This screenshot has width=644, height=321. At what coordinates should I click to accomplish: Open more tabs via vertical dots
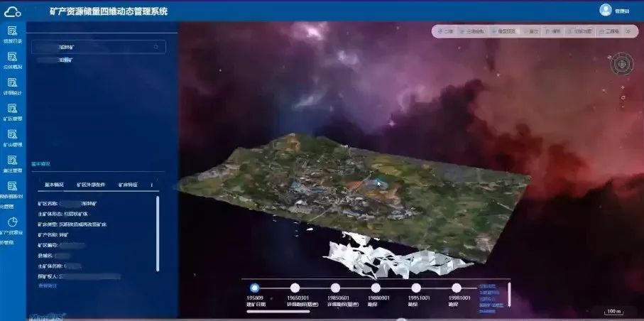[x=151, y=185]
